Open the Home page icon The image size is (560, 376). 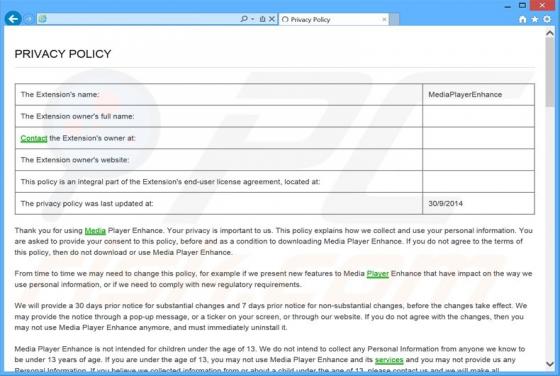pos(522,19)
